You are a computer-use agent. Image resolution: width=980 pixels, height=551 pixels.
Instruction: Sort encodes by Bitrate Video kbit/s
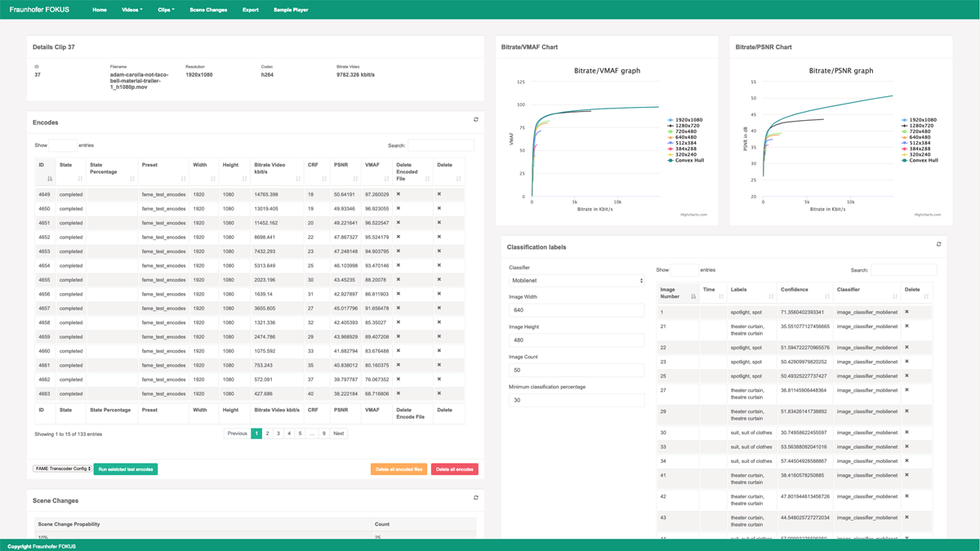coord(277,171)
